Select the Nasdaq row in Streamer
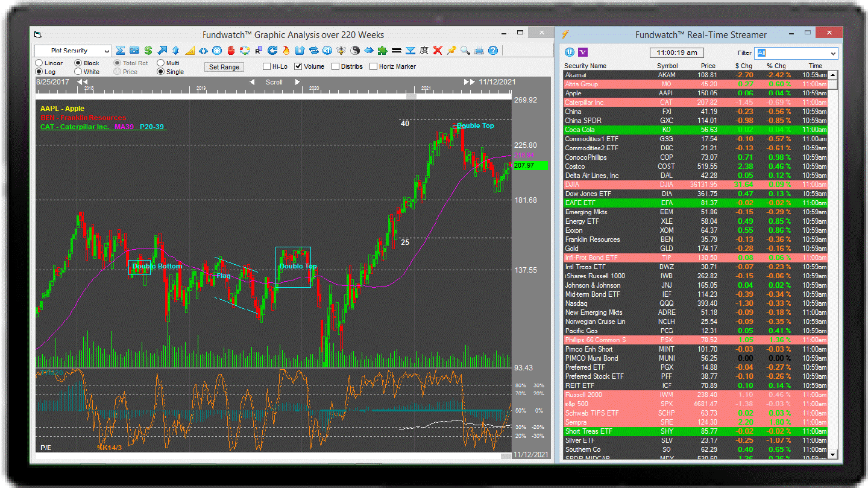Image resolution: width=868 pixels, height=488 pixels. coord(696,303)
